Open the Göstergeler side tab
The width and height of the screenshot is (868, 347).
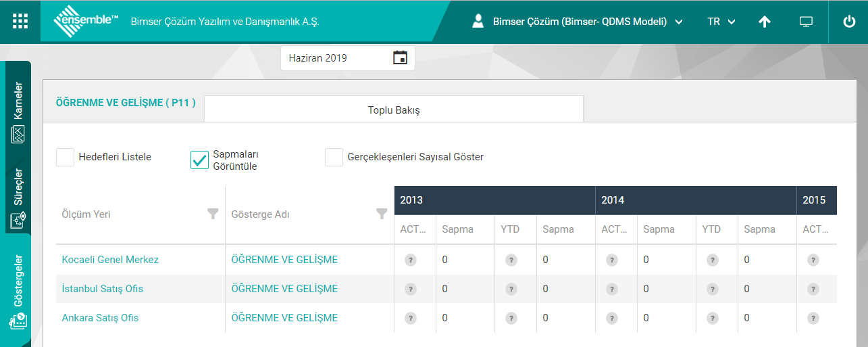(x=18, y=292)
